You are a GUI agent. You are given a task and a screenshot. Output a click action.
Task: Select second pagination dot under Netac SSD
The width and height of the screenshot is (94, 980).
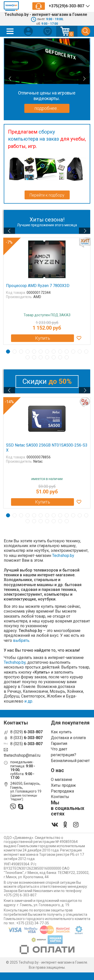14,515
